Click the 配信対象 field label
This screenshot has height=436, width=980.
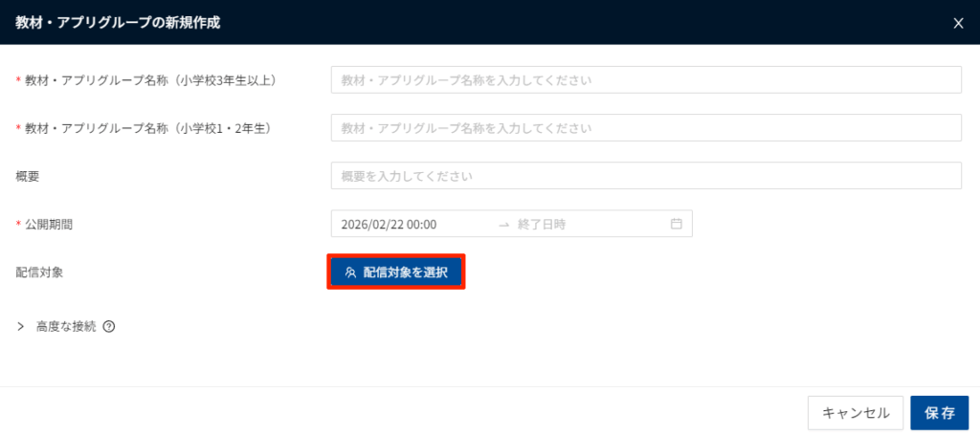[x=39, y=272]
